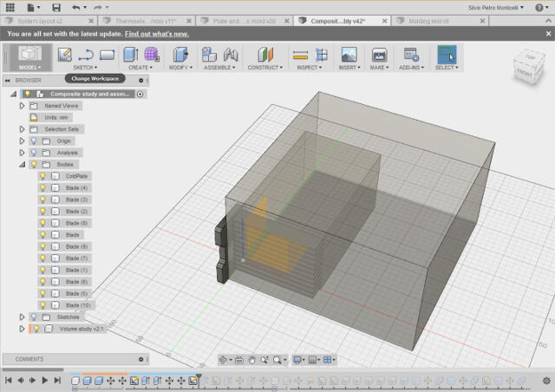Screen dimensions: 555x392
Task: Save the document with the floppy icon
Action: [56, 8]
